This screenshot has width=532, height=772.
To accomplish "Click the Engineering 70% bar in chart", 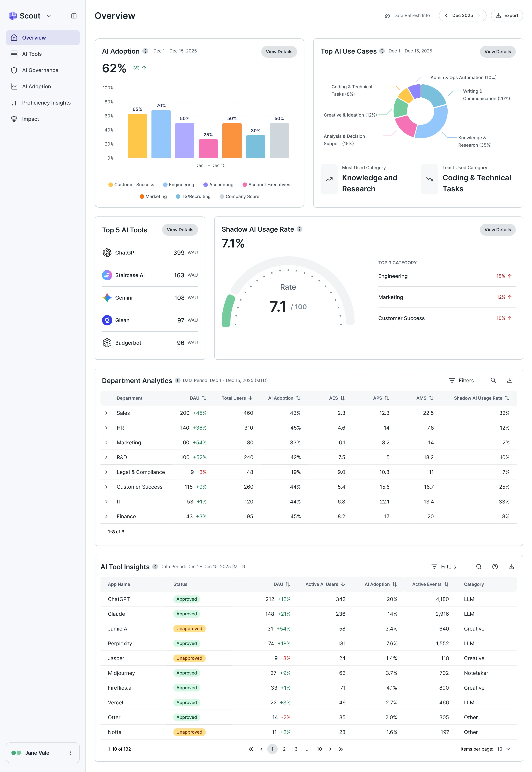I will 161,134.
